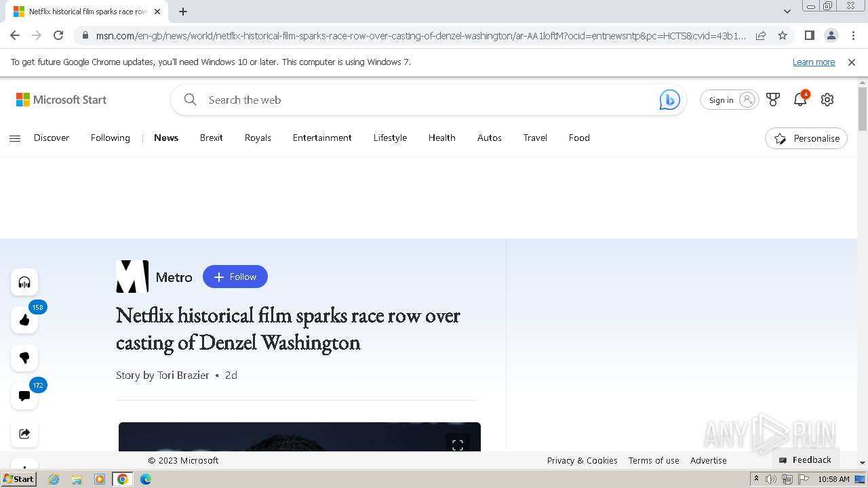Dislike the article with thumbs down icon

[x=24, y=358]
